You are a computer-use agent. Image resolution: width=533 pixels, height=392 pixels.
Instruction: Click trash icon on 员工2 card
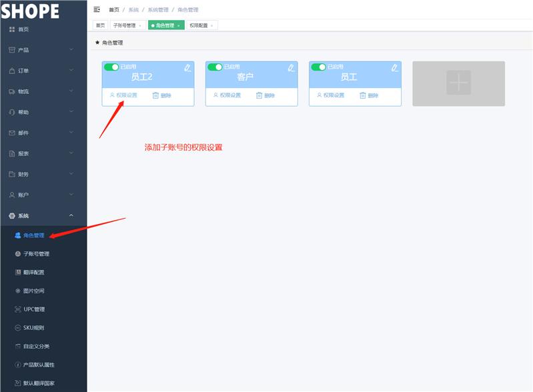[155, 95]
